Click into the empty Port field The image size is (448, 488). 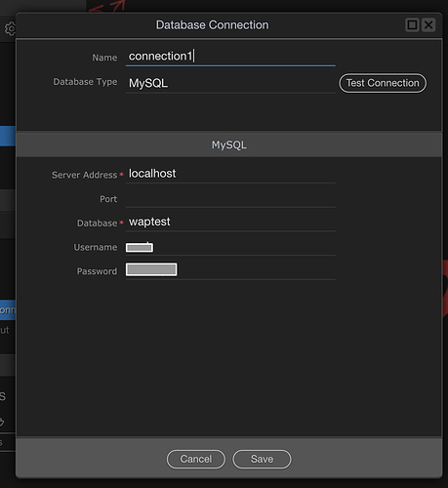[x=230, y=198]
